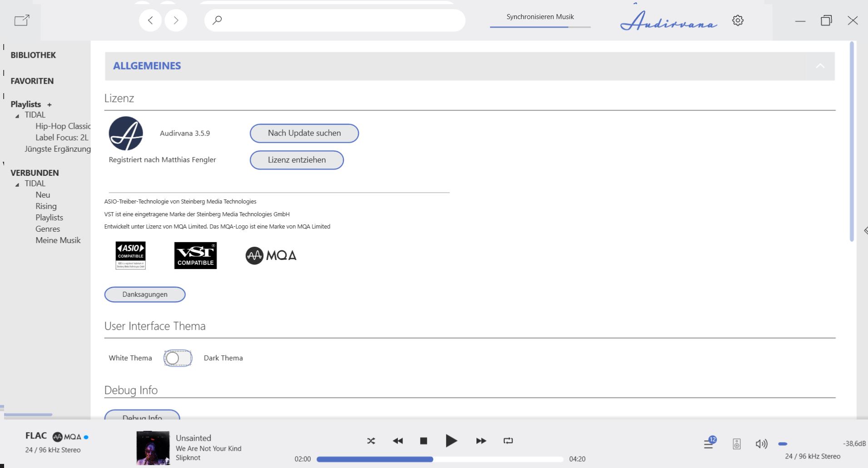The height and width of the screenshot is (468, 868).
Task: Click the MQA logo in license section
Action: (x=271, y=255)
